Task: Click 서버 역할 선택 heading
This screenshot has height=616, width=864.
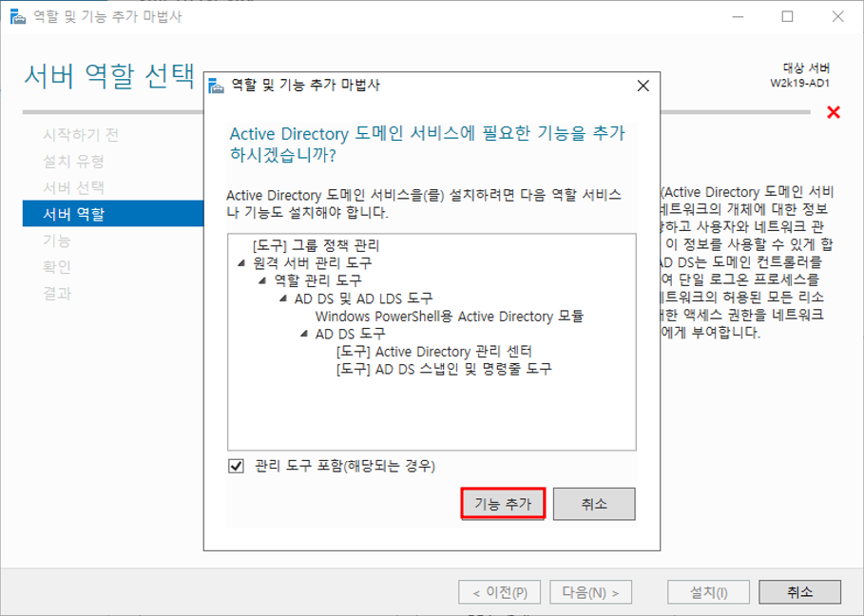Action: 109,76
